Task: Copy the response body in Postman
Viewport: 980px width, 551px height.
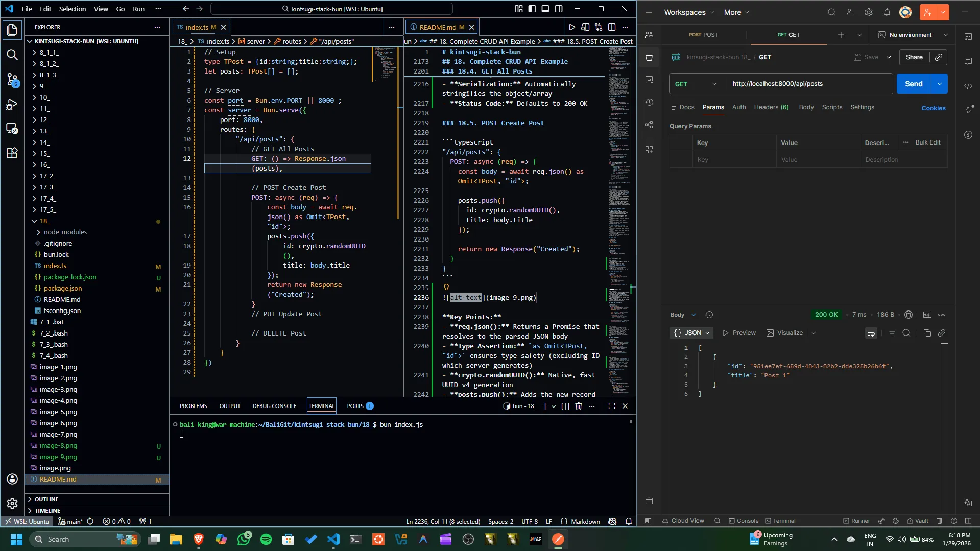Action: pos(927,333)
